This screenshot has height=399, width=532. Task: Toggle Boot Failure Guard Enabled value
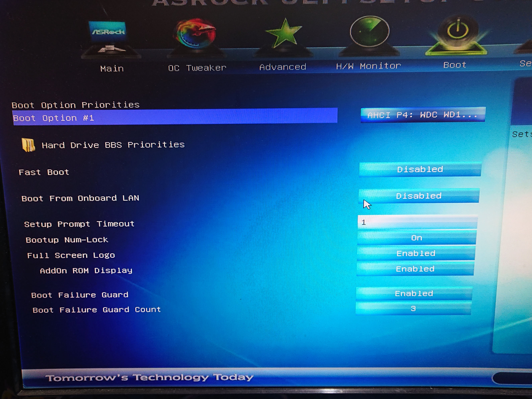(x=414, y=293)
